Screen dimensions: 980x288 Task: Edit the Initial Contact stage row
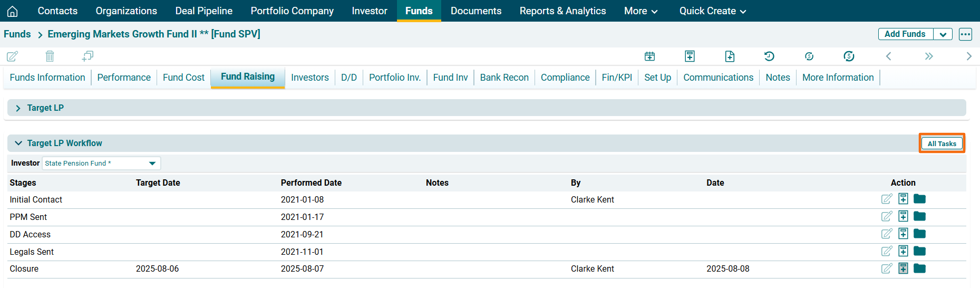tap(887, 199)
